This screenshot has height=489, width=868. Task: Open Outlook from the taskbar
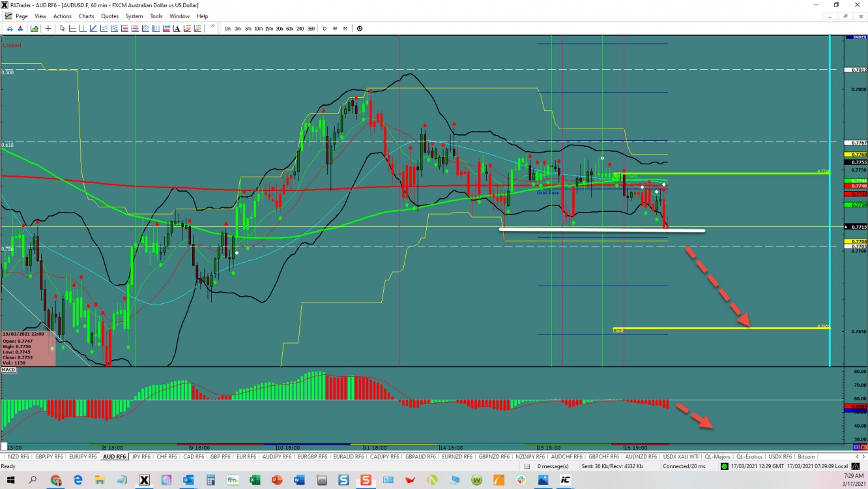click(x=188, y=481)
